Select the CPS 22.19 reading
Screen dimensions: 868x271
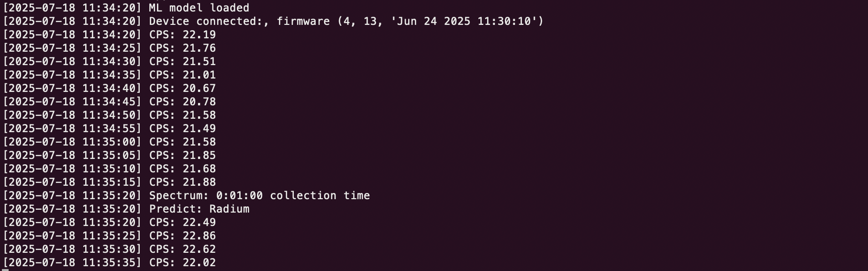pyautogui.click(x=199, y=34)
